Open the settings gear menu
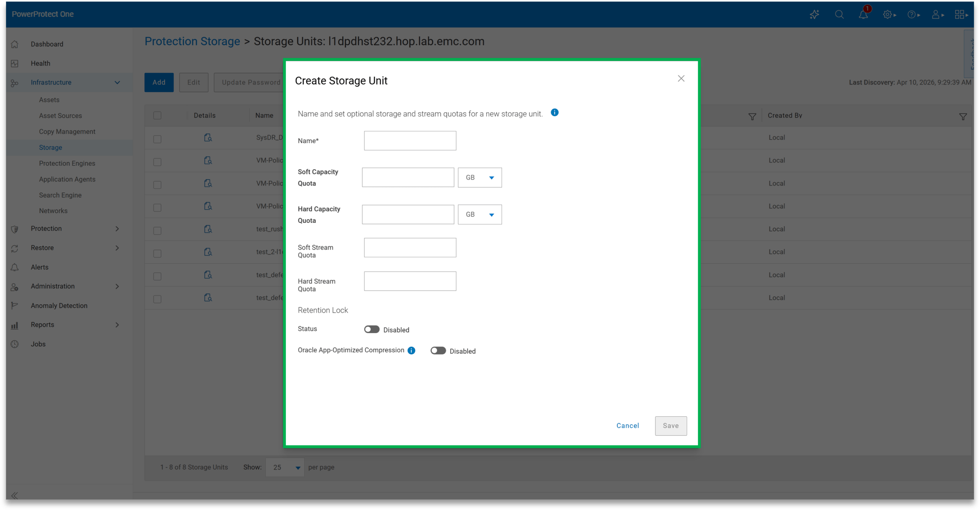 point(889,15)
